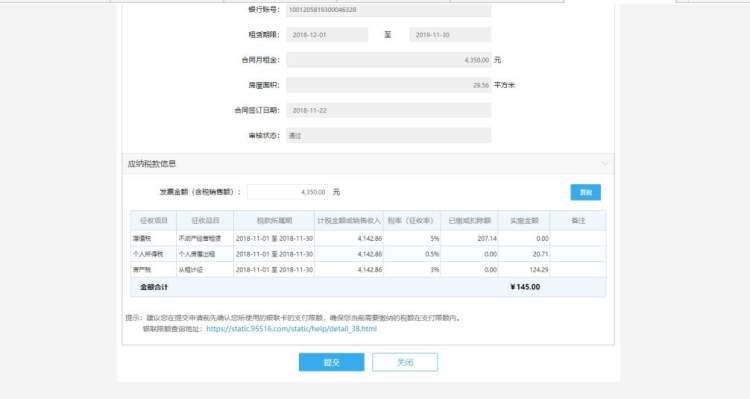The width and height of the screenshot is (750, 399).
Task: Click the bank account number field
Action: pyautogui.click(x=388, y=10)
